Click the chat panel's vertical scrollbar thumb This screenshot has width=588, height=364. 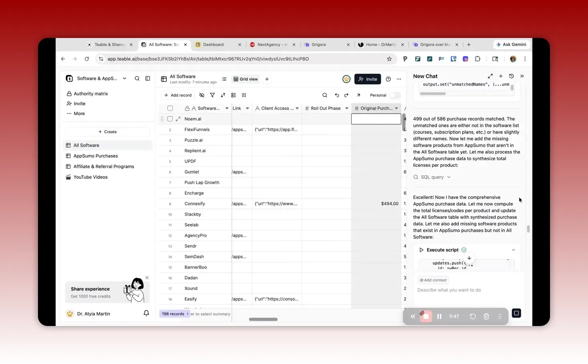[528, 229]
